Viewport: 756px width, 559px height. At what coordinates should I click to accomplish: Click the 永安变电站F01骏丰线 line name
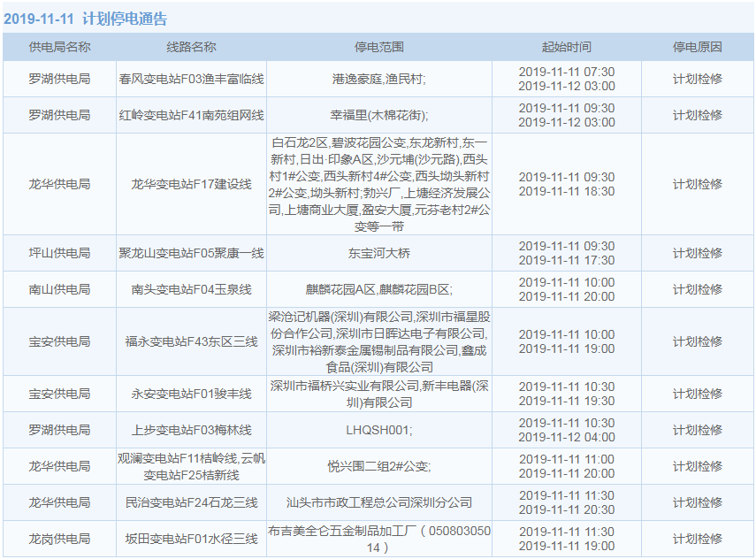pyautogui.click(x=191, y=394)
